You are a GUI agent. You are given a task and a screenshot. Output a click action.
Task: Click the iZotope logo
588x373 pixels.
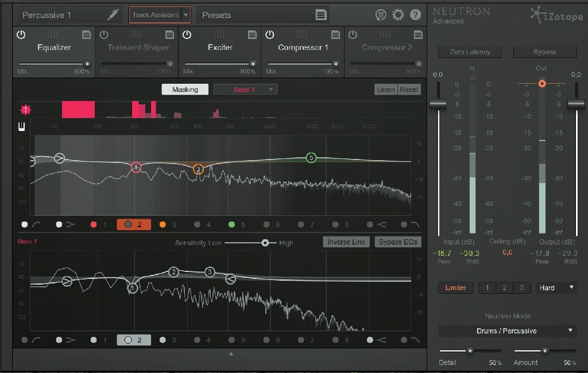coord(556,15)
